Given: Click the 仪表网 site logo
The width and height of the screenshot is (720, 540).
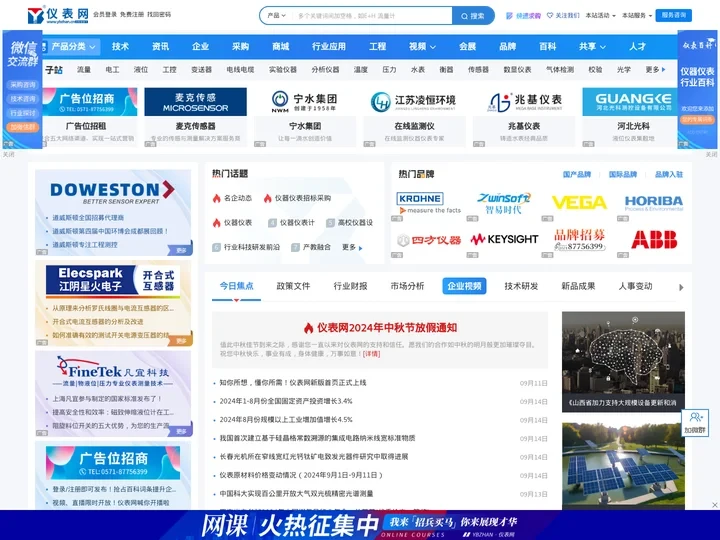Looking at the screenshot, I should [58, 15].
